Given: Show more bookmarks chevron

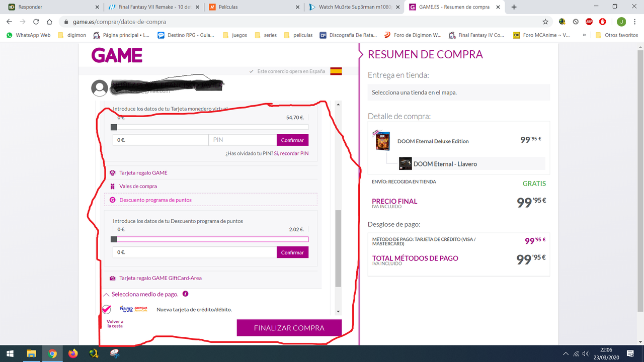Looking at the screenshot, I should 584,35.
